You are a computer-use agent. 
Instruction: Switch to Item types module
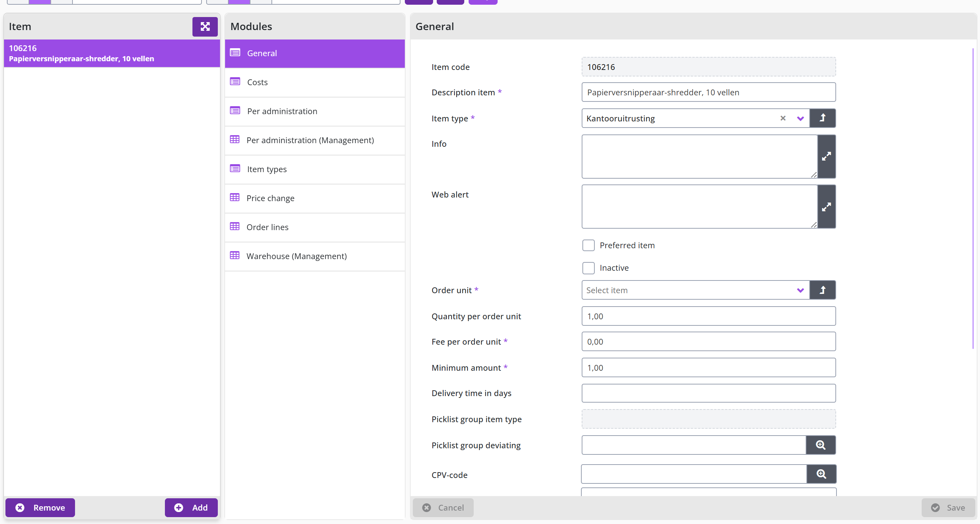point(315,169)
